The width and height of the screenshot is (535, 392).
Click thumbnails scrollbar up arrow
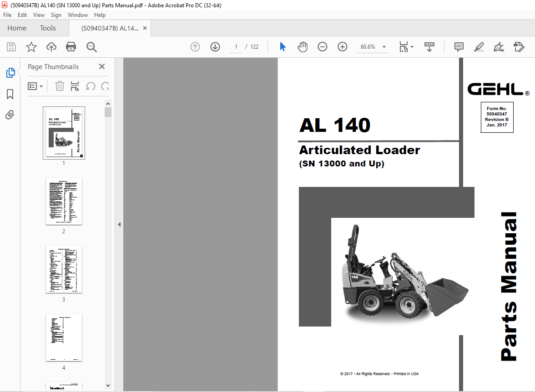[108, 103]
